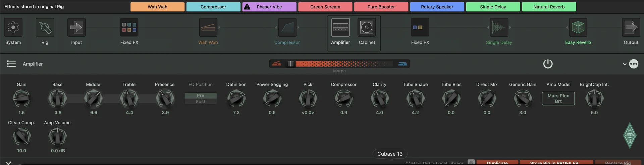Click the Gain knob

click(x=21, y=99)
